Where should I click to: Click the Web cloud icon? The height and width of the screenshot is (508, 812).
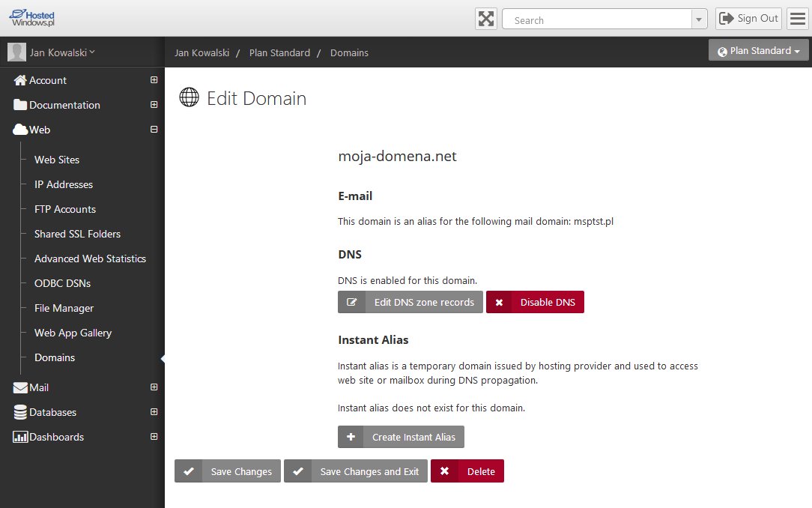tap(20, 130)
